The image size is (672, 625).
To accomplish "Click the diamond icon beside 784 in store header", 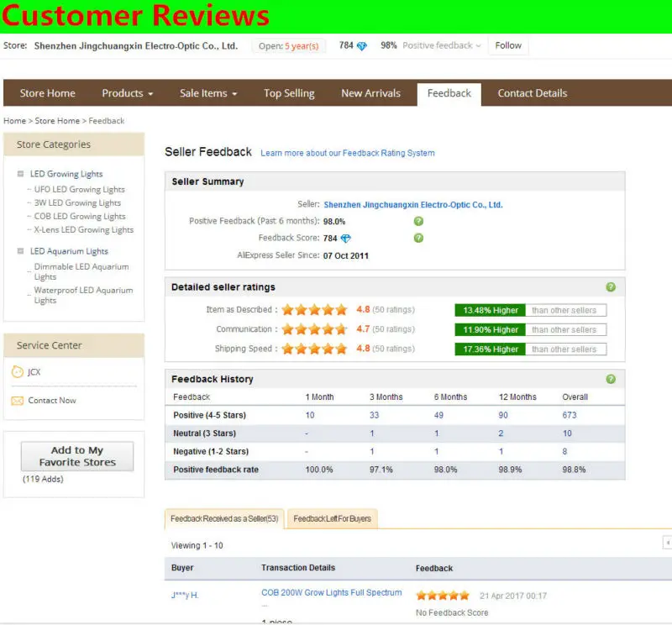I will [362, 46].
